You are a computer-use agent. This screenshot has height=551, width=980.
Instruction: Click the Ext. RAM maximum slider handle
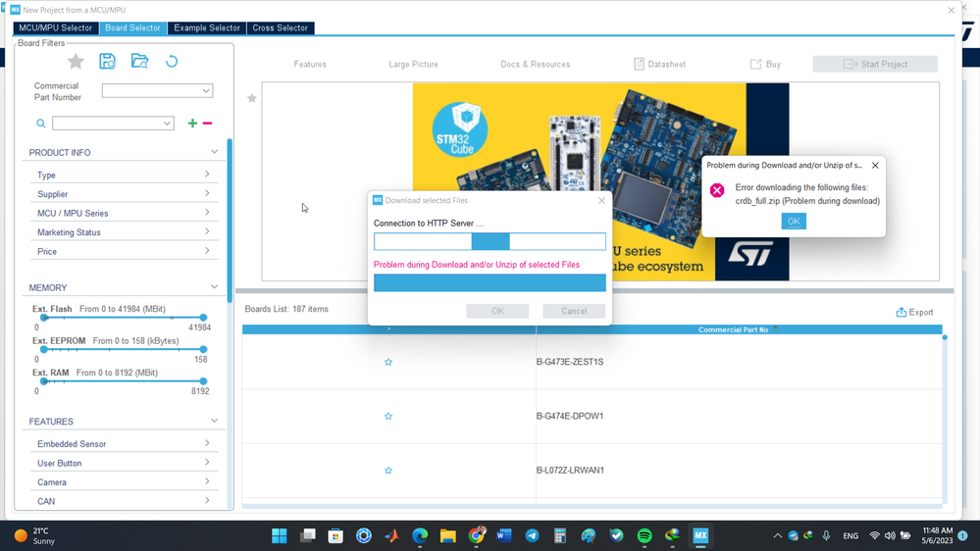pyautogui.click(x=203, y=381)
